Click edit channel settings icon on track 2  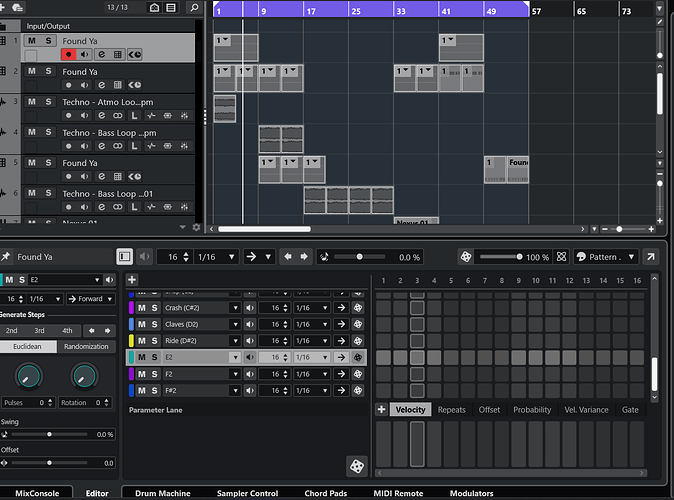[x=101, y=85]
